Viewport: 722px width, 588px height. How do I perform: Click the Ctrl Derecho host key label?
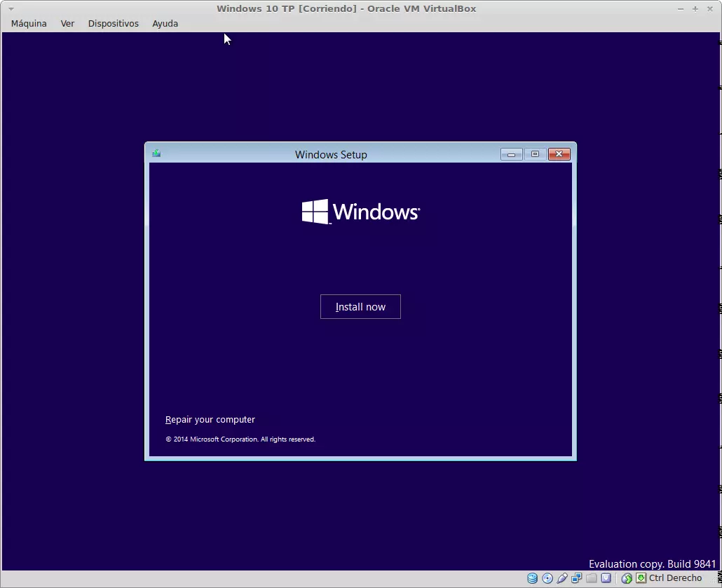coord(675,578)
